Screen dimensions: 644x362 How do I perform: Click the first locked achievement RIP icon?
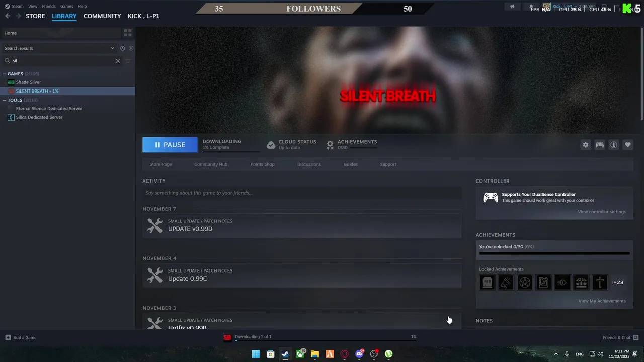pos(487,282)
